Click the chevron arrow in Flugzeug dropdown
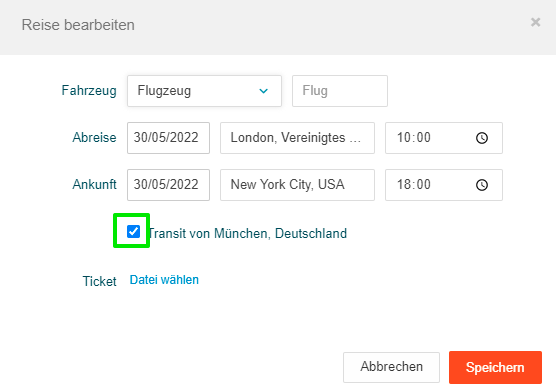 point(263,91)
